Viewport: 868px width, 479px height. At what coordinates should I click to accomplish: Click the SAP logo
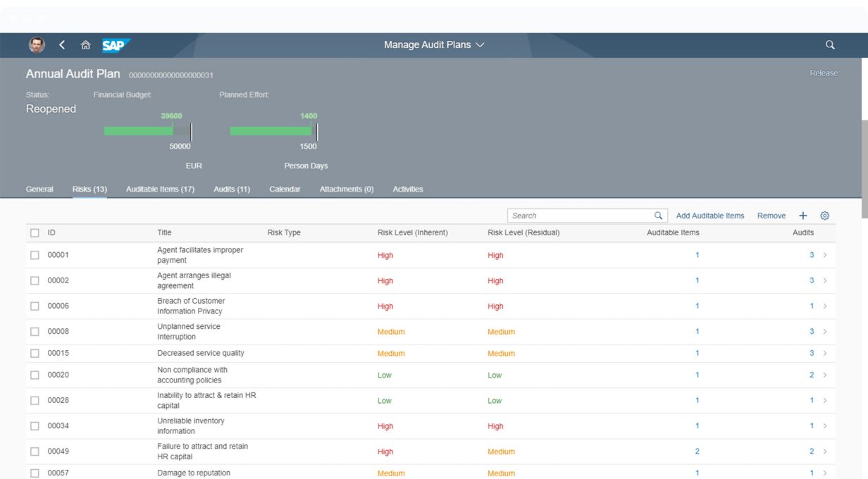pyautogui.click(x=116, y=45)
